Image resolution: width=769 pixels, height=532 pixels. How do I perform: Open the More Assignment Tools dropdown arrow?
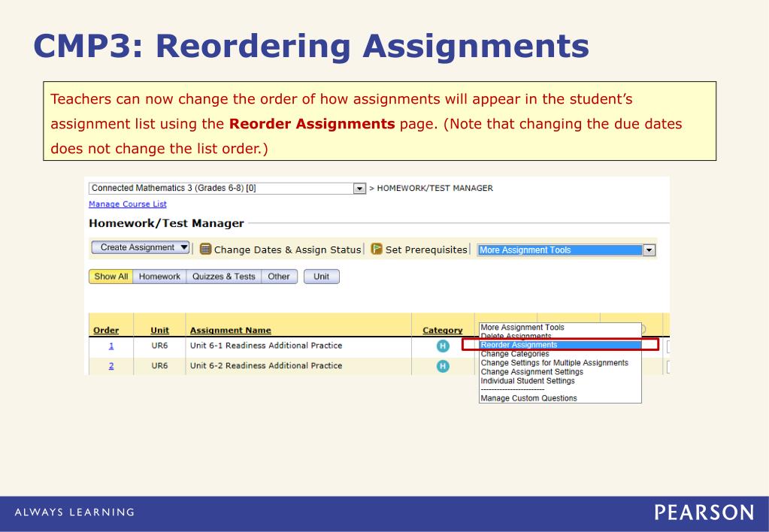[649, 250]
